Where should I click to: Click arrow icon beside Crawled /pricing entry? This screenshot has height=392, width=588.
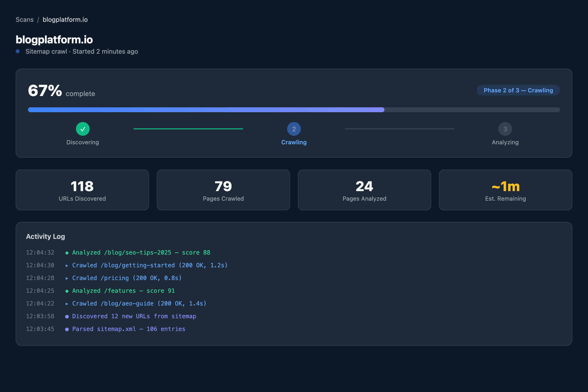pos(67,278)
